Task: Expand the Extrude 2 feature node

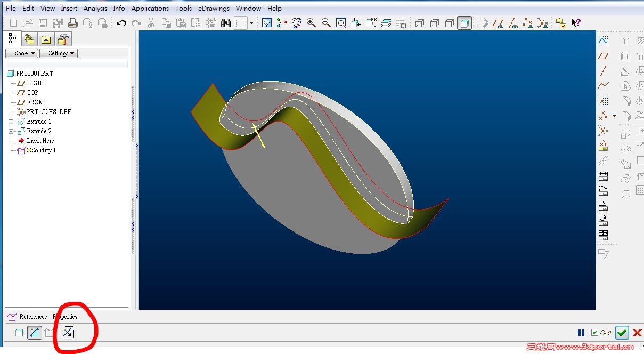Action: [x=11, y=131]
